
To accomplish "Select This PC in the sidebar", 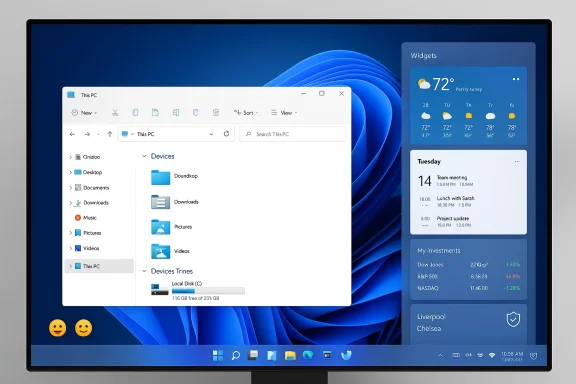I will 99,266.
